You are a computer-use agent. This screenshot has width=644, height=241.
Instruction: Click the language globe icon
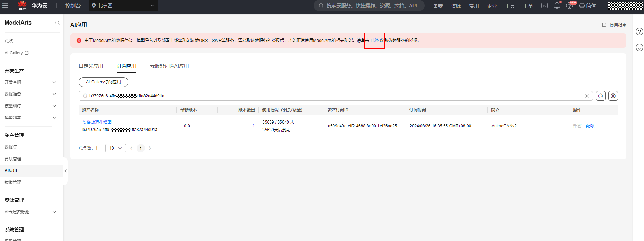(582, 6)
